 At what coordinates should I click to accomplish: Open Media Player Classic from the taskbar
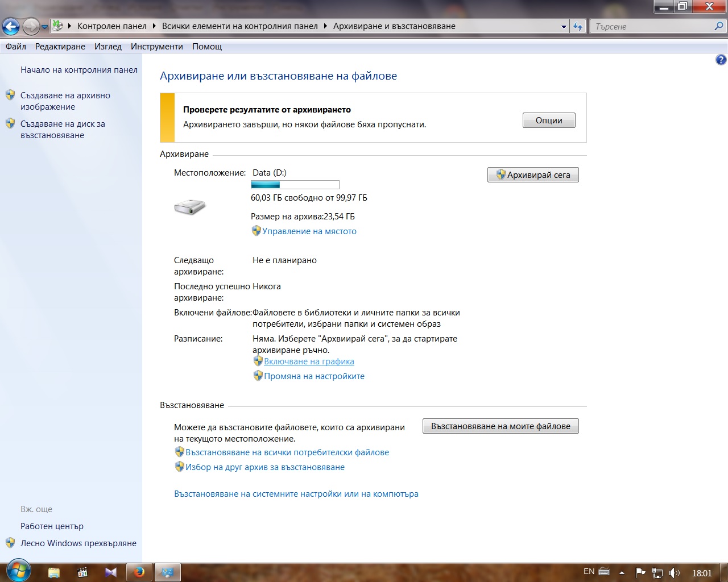(x=82, y=572)
